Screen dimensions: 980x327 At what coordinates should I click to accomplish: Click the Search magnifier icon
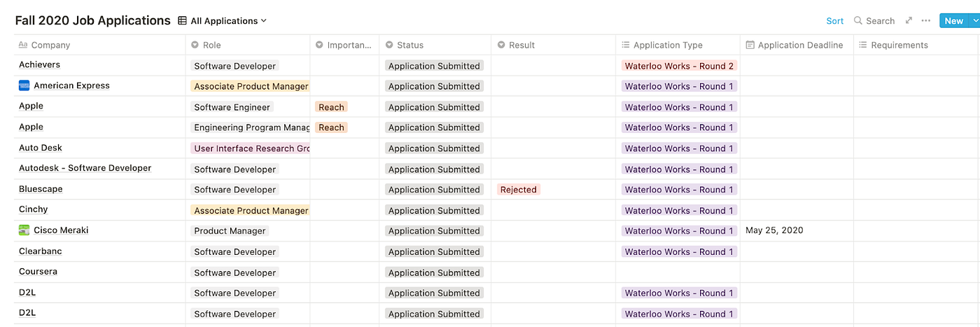858,21
